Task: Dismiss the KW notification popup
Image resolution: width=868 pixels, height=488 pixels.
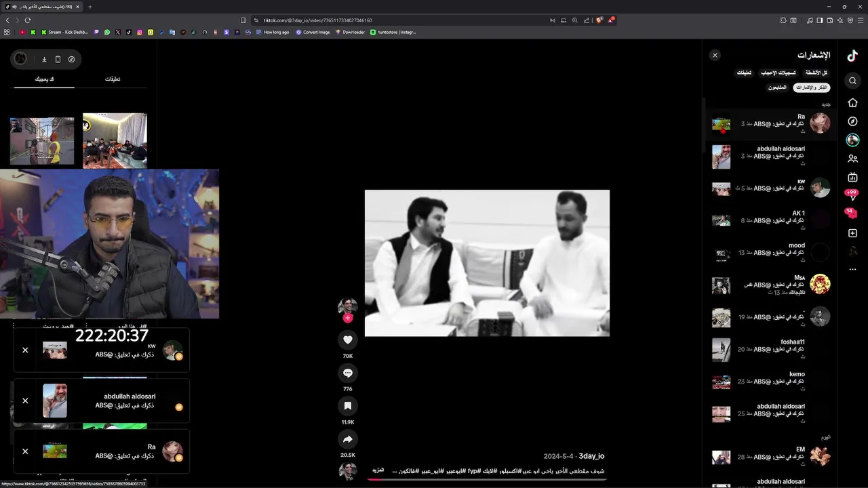Action: pos(25,350)
